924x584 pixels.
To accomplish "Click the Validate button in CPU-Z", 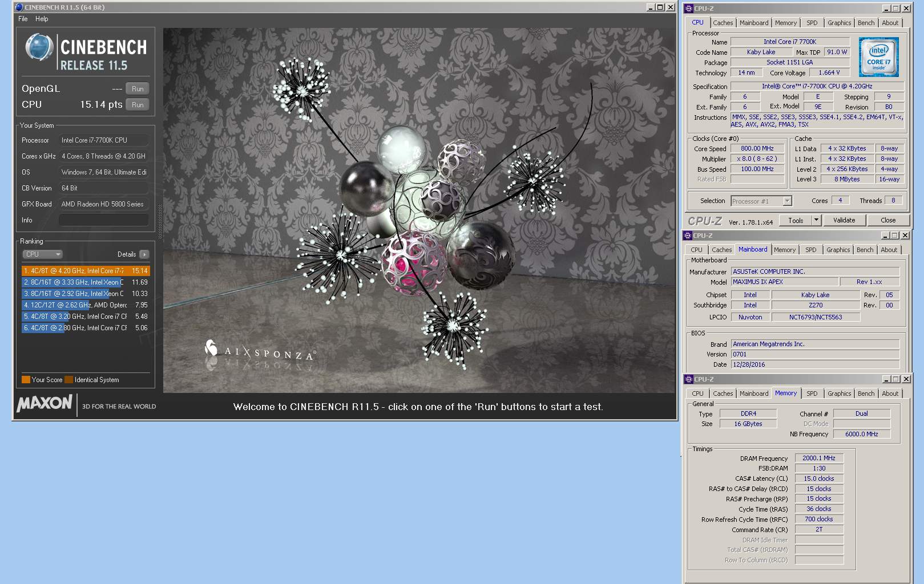I will [844, 220].
